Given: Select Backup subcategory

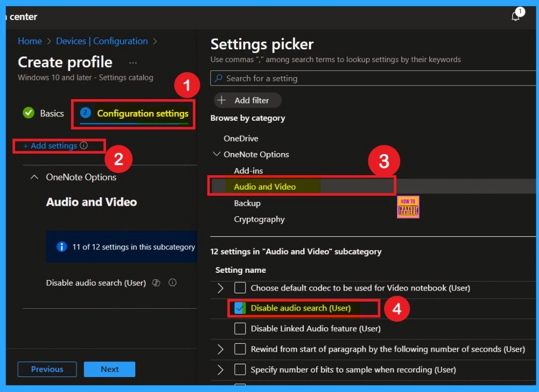Looking at the screenshot, I should tap(247, 203).
